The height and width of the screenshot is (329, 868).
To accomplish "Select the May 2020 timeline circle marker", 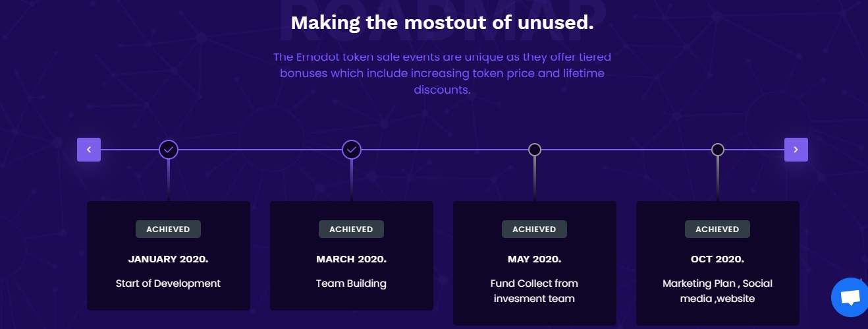I will pos(535,150).
